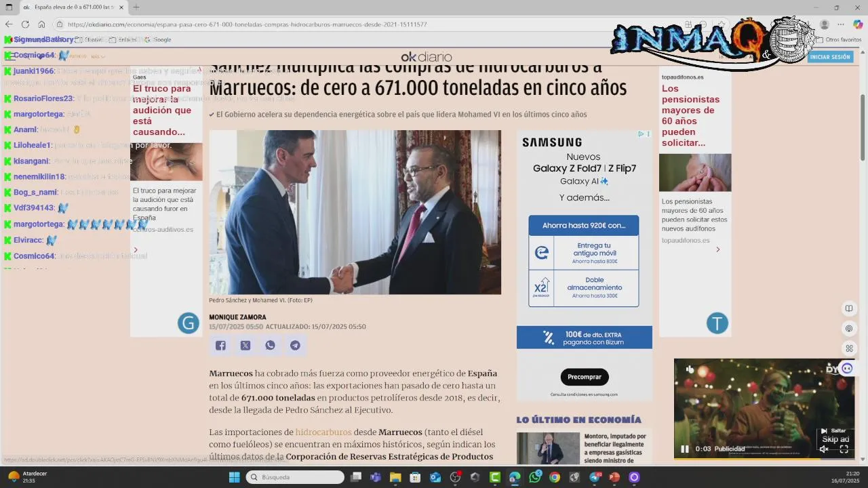Click Copilot icon over ad video
The width and height of the screenshot is (868, 488).
(847, 368)
